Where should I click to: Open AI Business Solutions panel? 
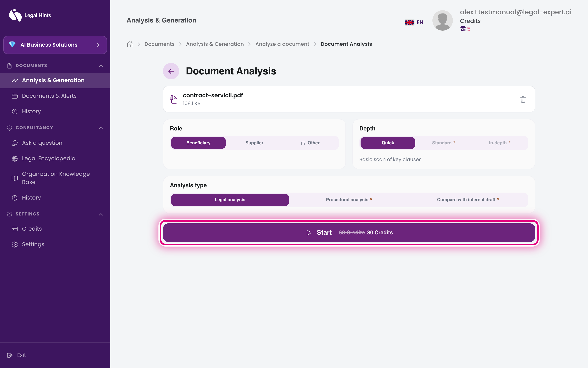pos(55,45)
